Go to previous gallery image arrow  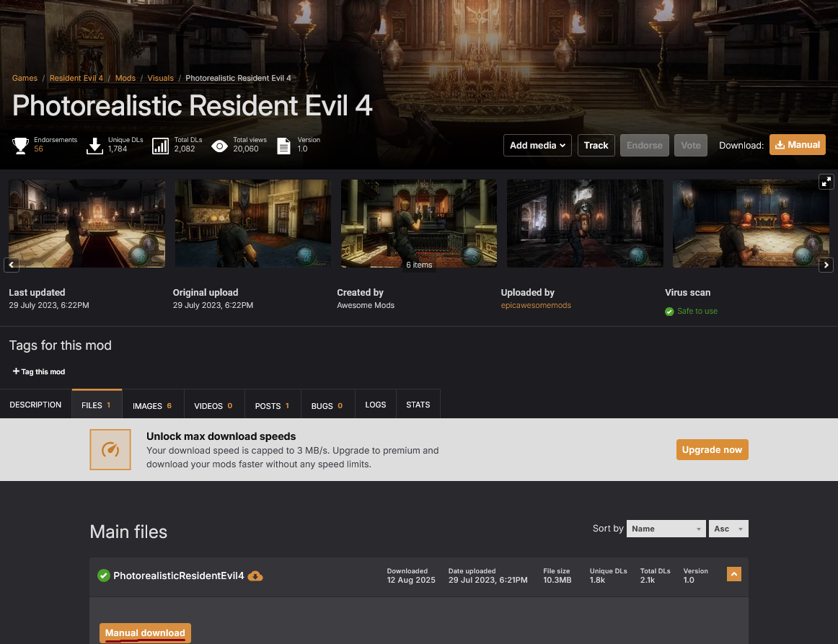pyautogui.click(x=12, y=265)
